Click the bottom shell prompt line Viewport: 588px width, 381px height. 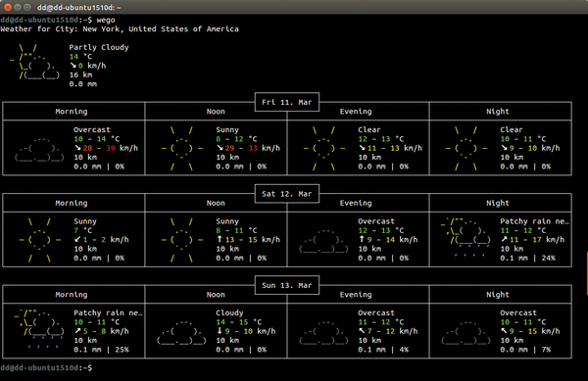coord(46,368)
